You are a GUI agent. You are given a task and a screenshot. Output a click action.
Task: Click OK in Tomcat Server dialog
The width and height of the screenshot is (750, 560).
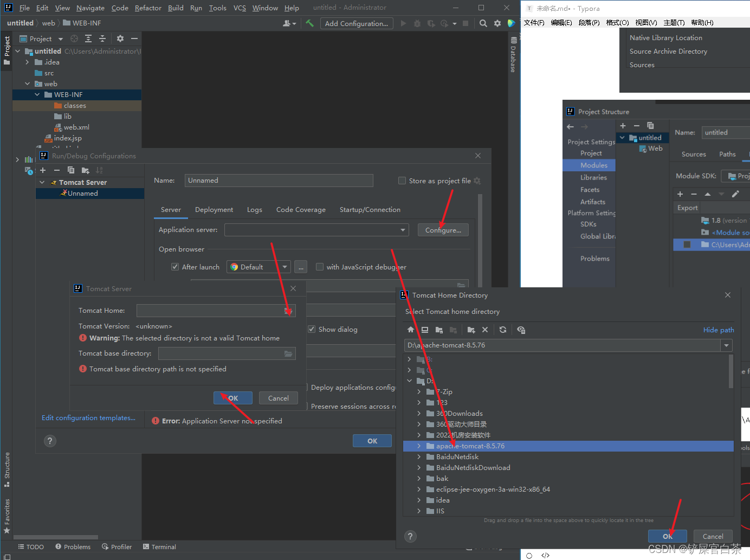[233, 398]
